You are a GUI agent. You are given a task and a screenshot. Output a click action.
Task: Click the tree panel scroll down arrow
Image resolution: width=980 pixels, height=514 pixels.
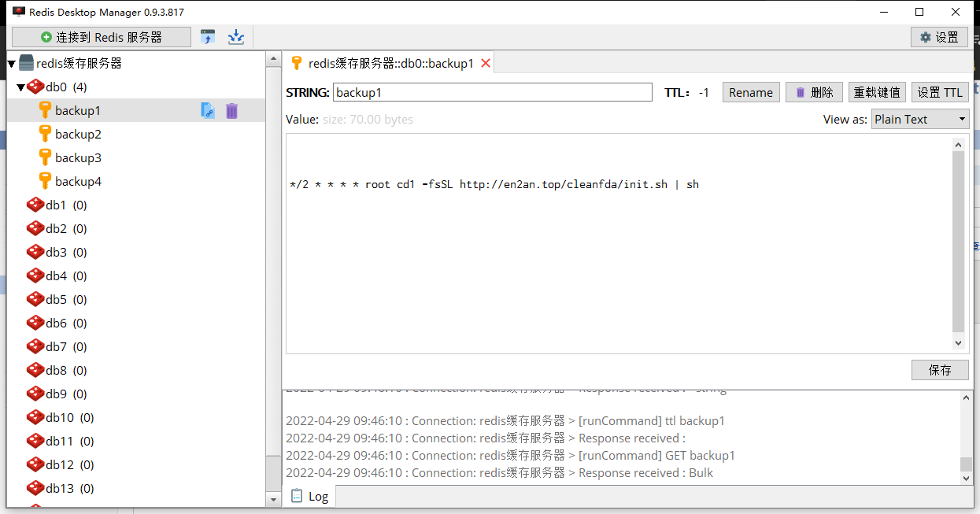coord(274,500)
